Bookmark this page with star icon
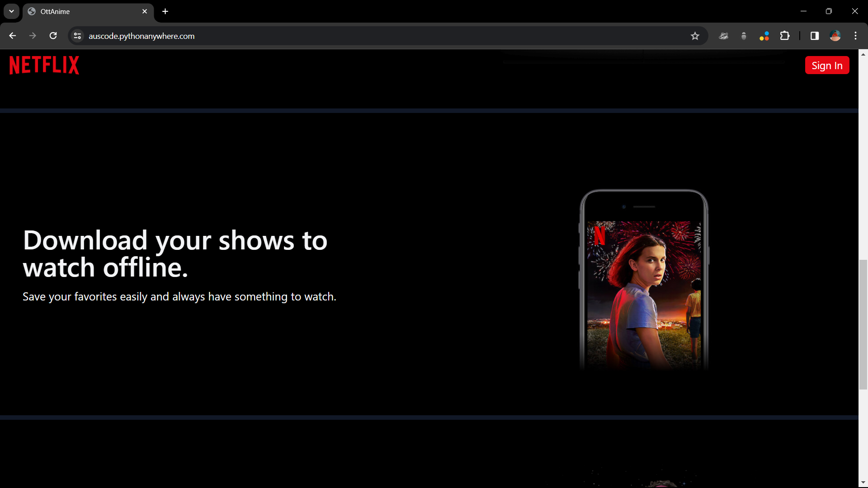 point(695,36)
